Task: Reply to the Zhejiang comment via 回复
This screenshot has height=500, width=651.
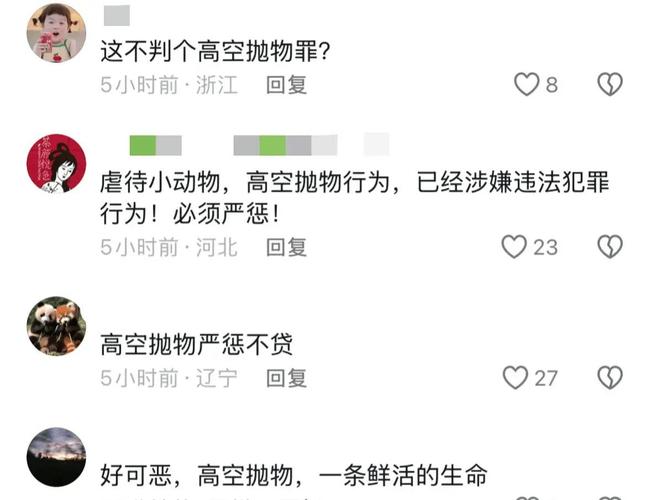Action: (286, 85)
